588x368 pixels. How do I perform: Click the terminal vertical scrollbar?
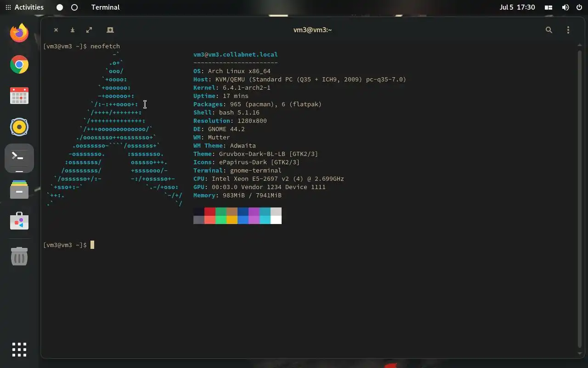point(580,199)
